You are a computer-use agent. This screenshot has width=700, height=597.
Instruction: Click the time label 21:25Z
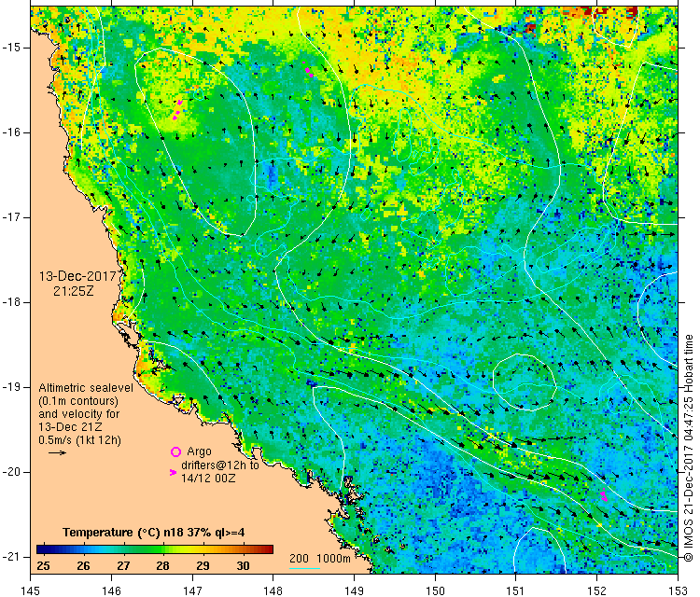tap(74, 291)
